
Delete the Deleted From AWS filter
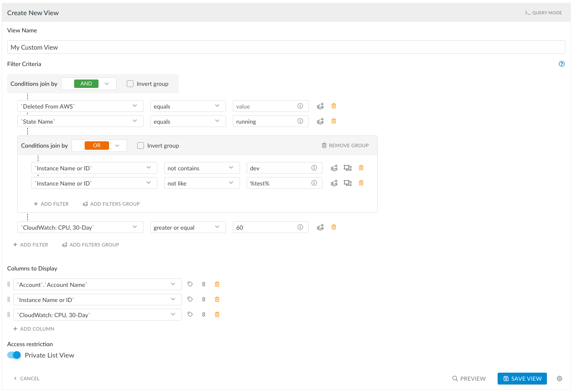click(334, 106)
